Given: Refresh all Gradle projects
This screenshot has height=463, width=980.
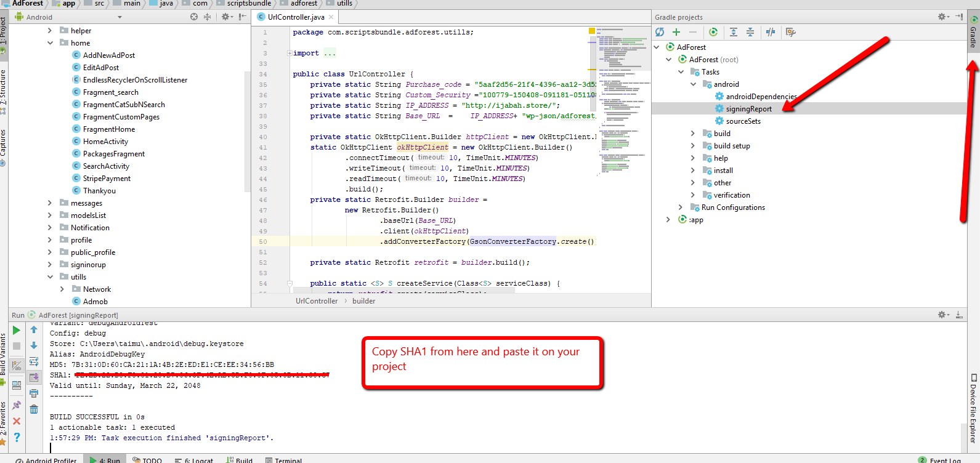Looking at the screenshot, I should pyautogui.click(x=660, y=32).
